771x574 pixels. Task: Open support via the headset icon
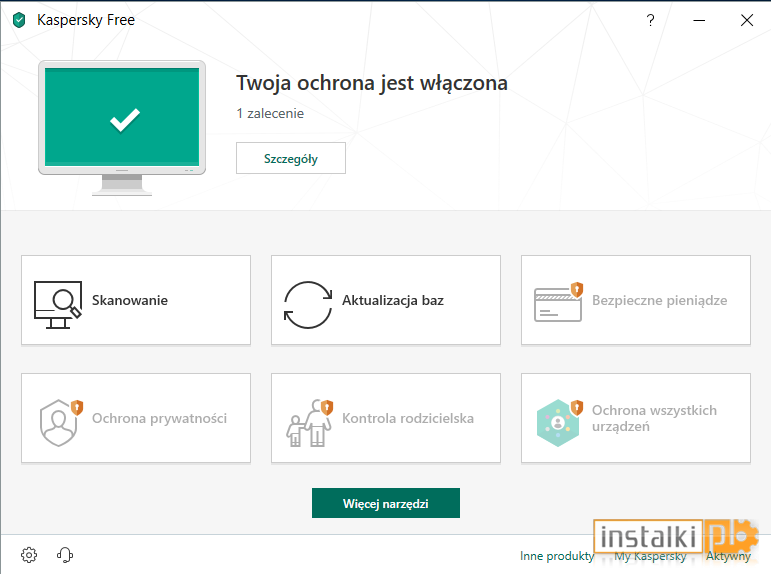65,555
